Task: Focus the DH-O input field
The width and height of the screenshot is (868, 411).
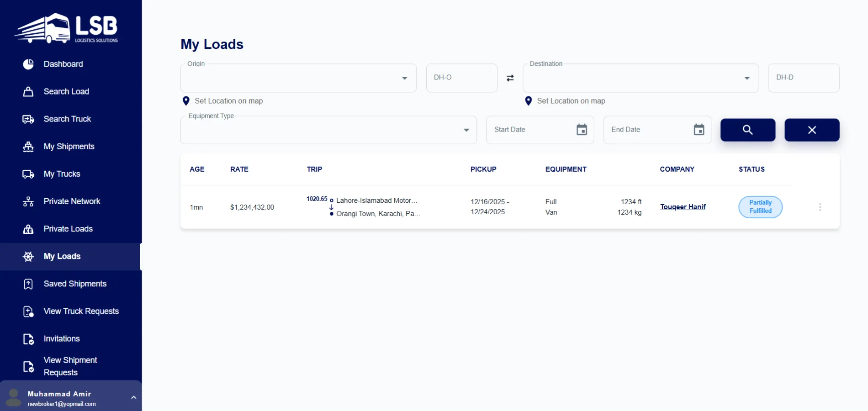Action: click(x=461, y=78)
